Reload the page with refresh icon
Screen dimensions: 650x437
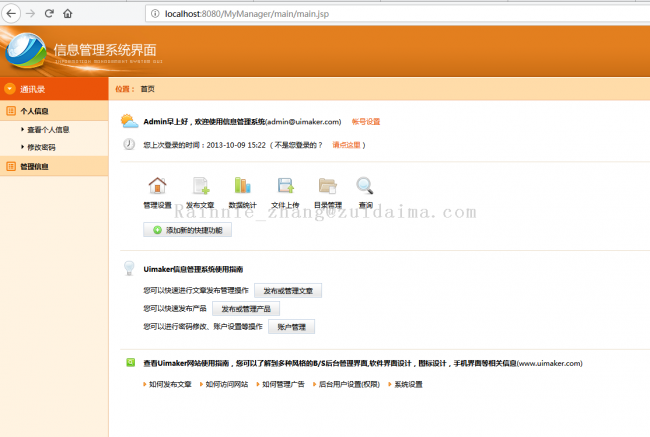(47, 13)
